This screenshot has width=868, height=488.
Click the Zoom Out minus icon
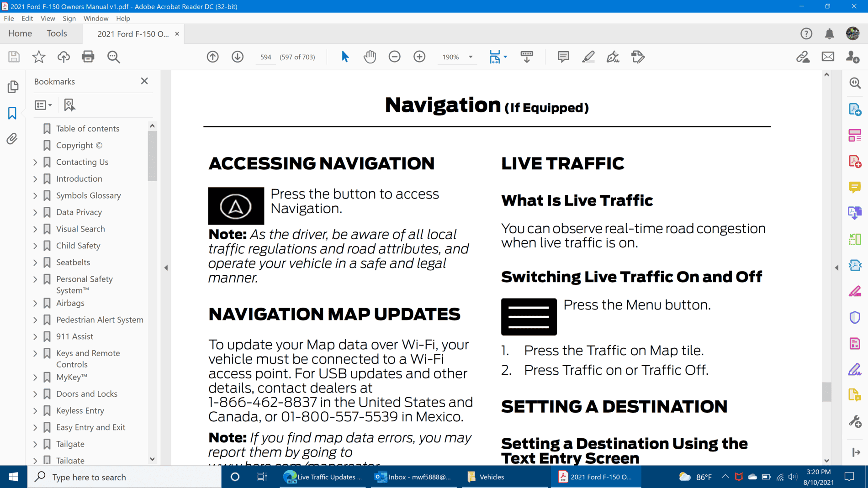click(x=394, y=57)
